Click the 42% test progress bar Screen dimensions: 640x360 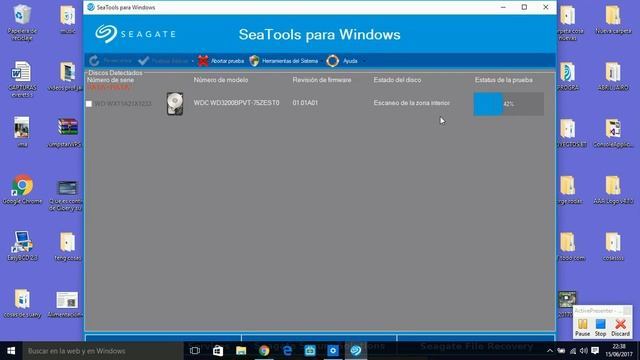pos(509,104)
